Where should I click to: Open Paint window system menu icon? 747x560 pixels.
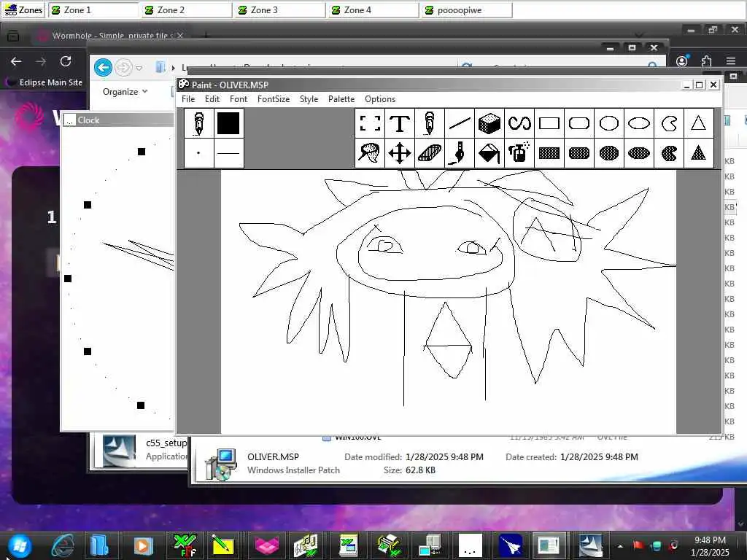183,85
